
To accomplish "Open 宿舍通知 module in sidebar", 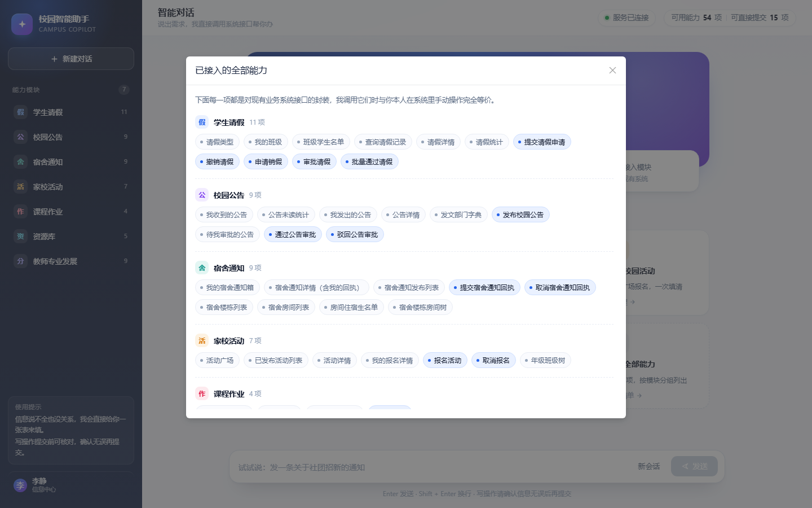I will pyautogui.click(x=71, y=162).
